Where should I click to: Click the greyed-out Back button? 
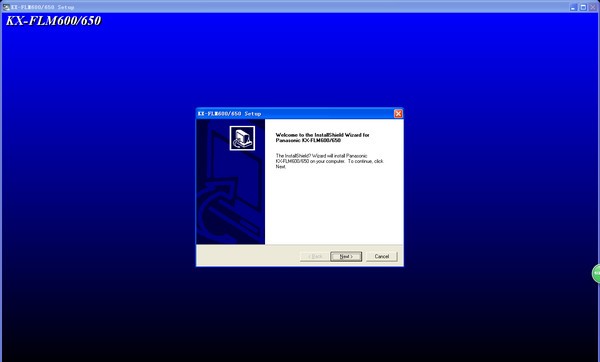pyautogui.click(x=315, y=256)
